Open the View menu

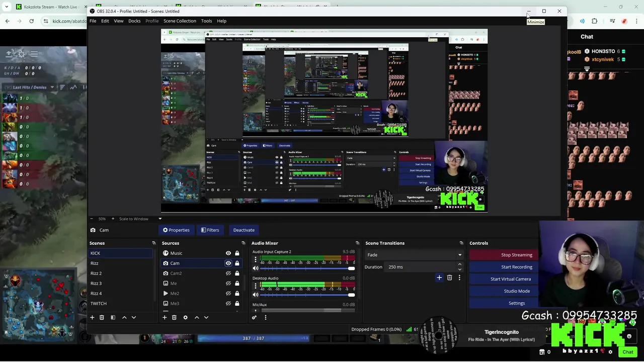119,21
